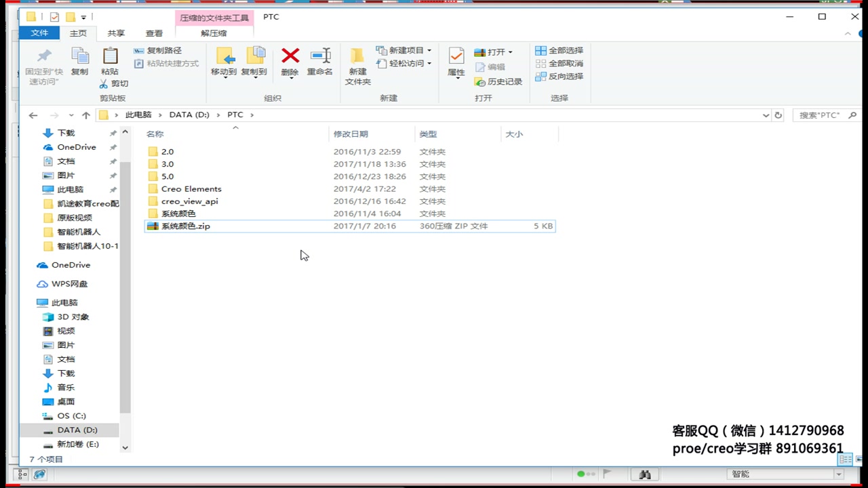Click DATA (D:) in the address bar

tap(189, 115)
